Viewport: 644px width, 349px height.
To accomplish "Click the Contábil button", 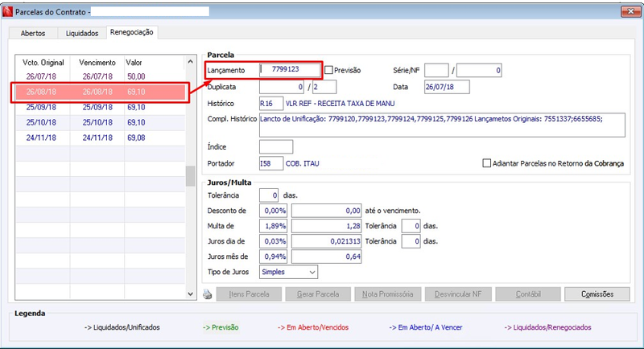I will point(528,294).
